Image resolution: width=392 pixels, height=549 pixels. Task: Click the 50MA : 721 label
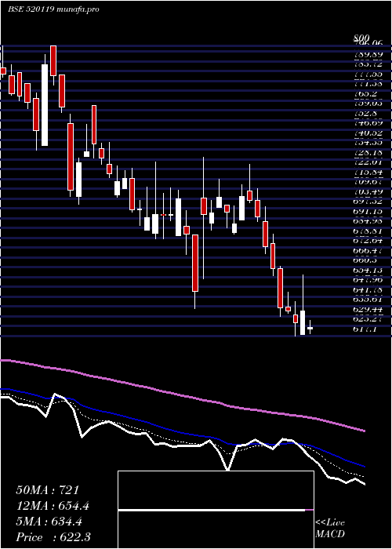(48, 490)
